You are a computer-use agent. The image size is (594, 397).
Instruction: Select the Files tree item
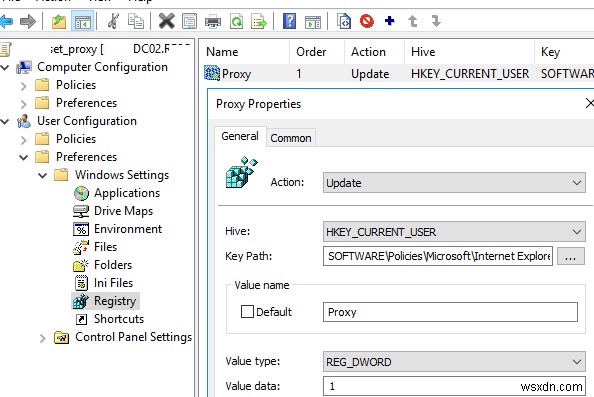105,247
